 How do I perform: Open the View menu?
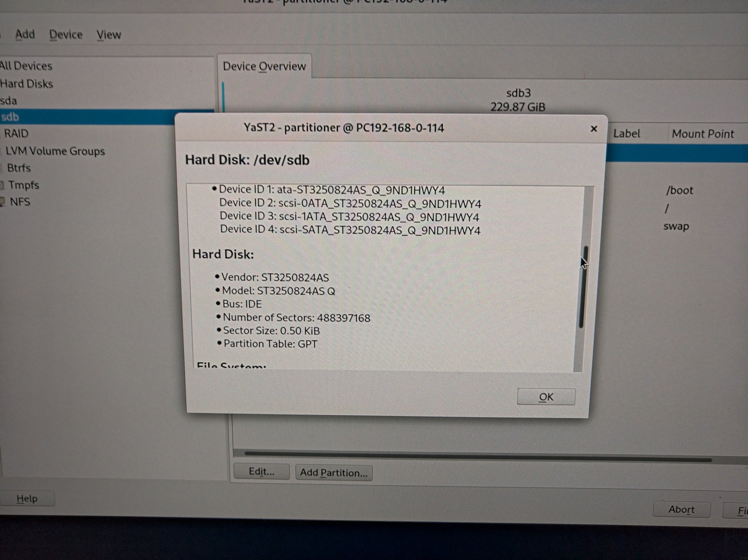pos(108,35)
